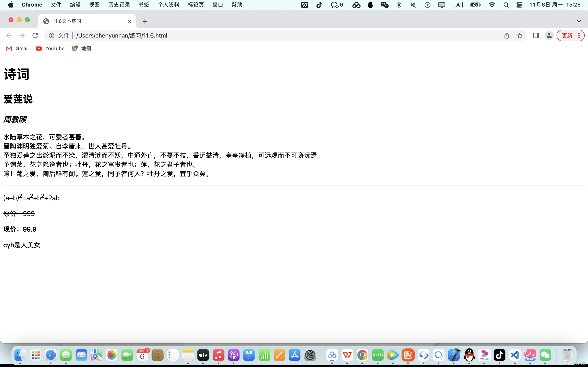Toggle the Control Center menu bar icon
The height and width of the screenshot is (367, 588).
click(519, 5)
